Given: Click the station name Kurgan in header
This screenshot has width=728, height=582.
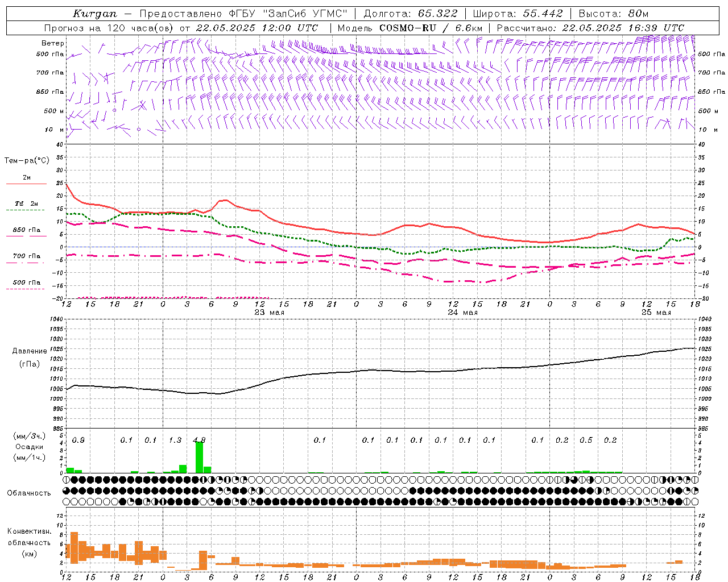Looking at the screenshot, I should [94, 14].
